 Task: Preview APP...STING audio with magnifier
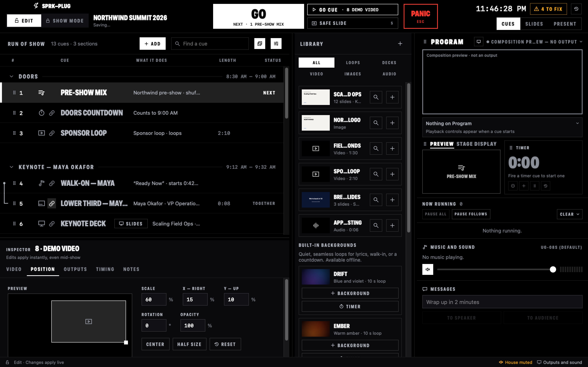point(376,225)
